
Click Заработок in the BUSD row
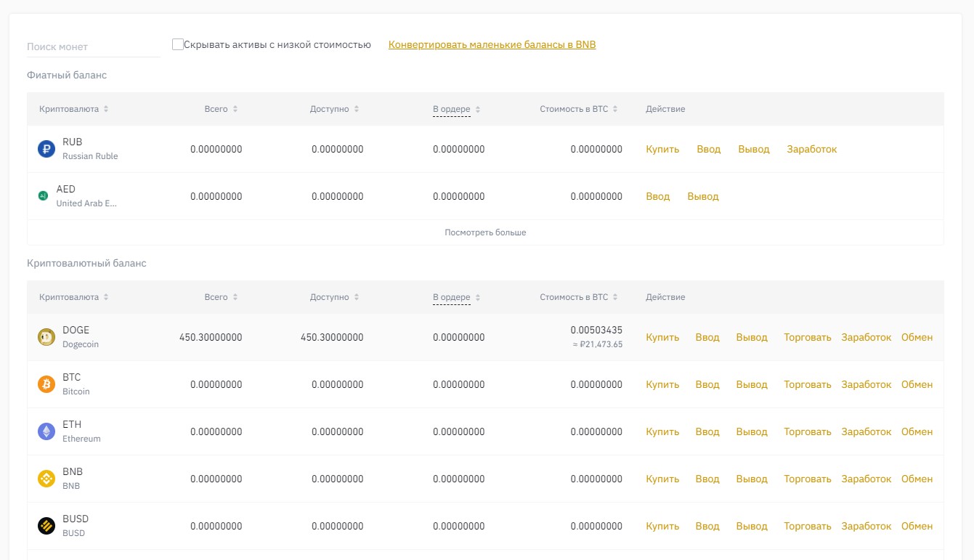click(x=867, y=526)
